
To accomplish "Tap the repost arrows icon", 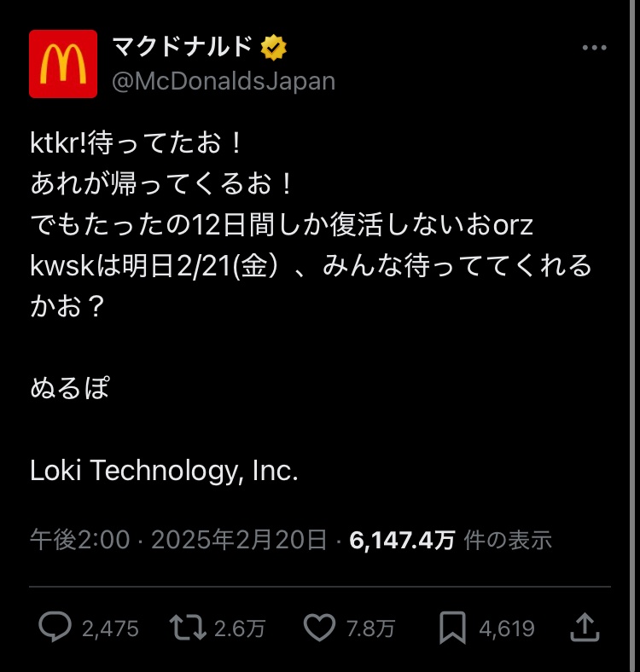I will [x=188, y=627].
